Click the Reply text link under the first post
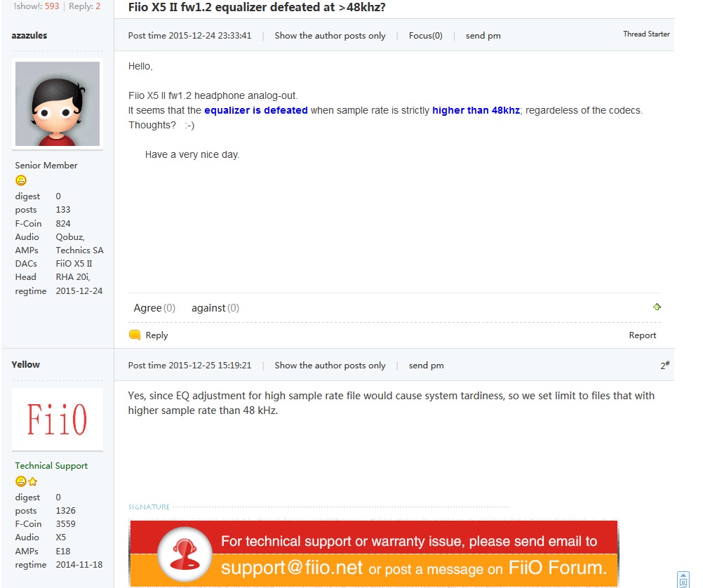703x588 pixels. pyautogui.click(x=156, y=335)
